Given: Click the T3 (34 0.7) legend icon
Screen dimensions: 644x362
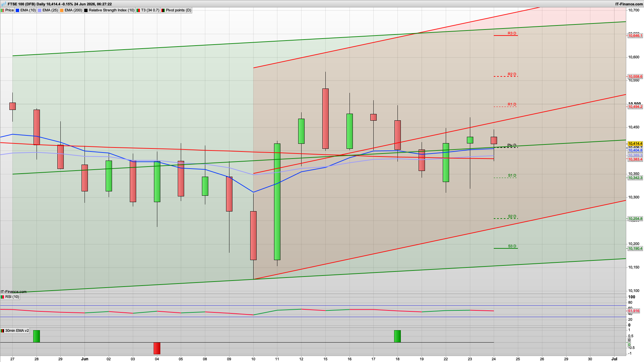Looking at the screenshot, I should pyautogui.click(x=138, y=10).
